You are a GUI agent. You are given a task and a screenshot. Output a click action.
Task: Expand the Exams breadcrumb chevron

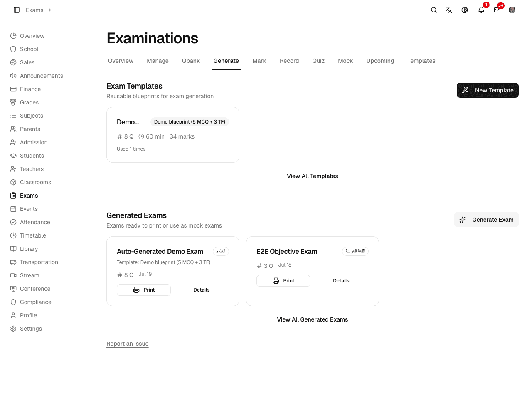pos(50,10)
